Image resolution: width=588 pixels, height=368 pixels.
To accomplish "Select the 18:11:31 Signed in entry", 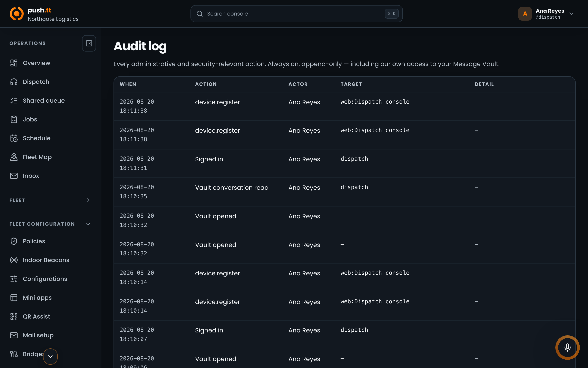I will coord(345,163).
